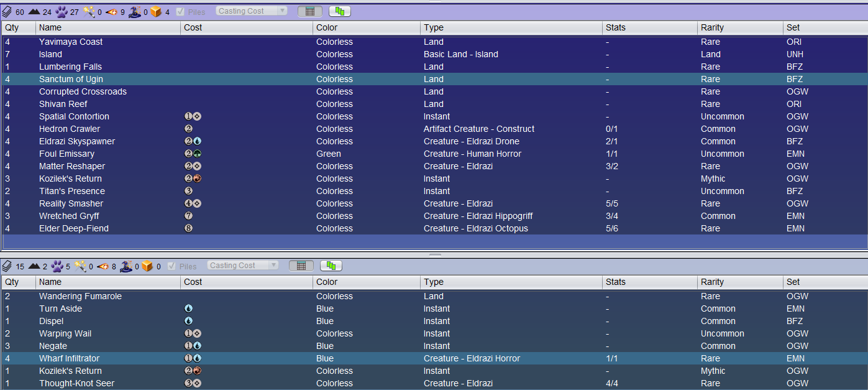Sort main deck by the Rarity column header
This screenshot has height=390, width=868.
pyautogui.click(x=740, y=27)
